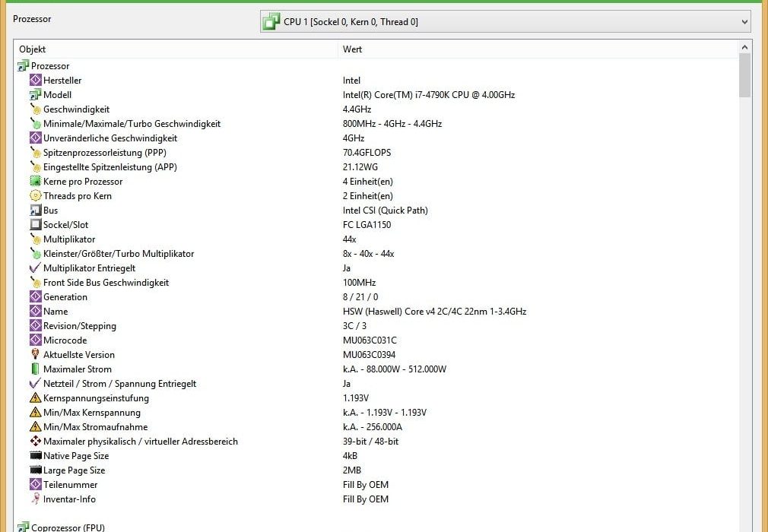Select the value 70.4GFLOPS
Viewport: 768px width, 532px height.
pos(367,152)
